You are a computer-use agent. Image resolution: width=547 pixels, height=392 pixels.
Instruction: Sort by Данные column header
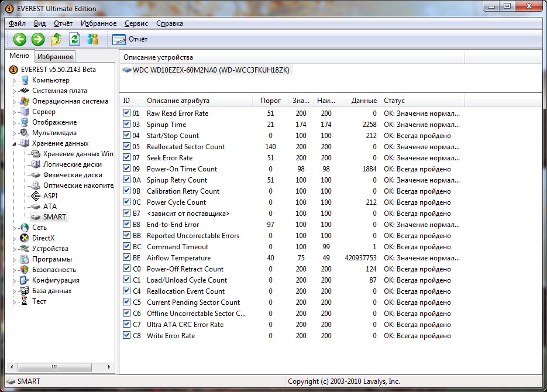click(x=359, y=101)
